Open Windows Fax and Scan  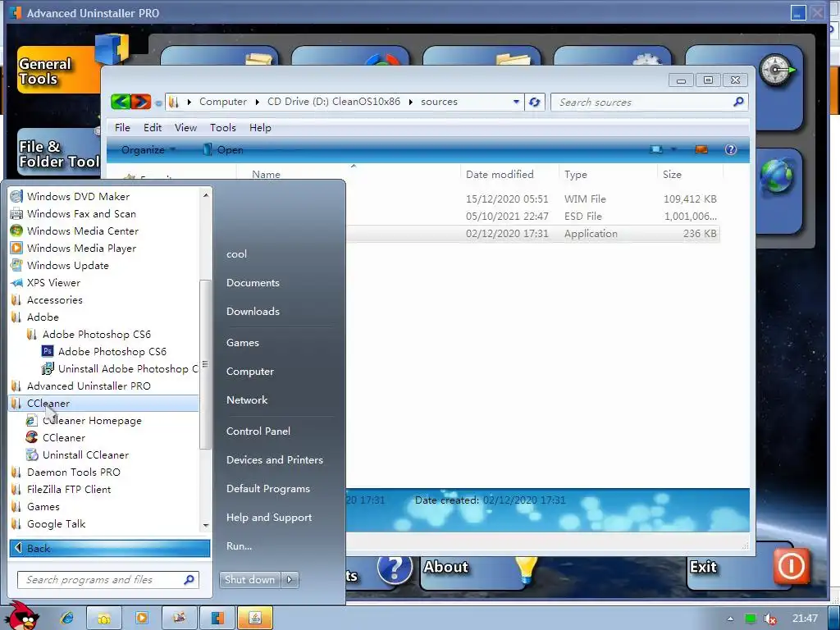click(81, 214)
